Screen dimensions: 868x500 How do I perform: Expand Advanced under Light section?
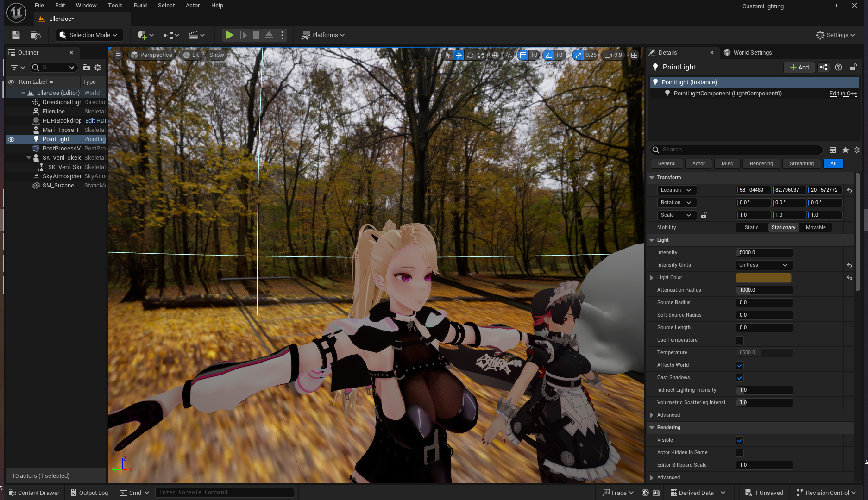tap(652, 415)
